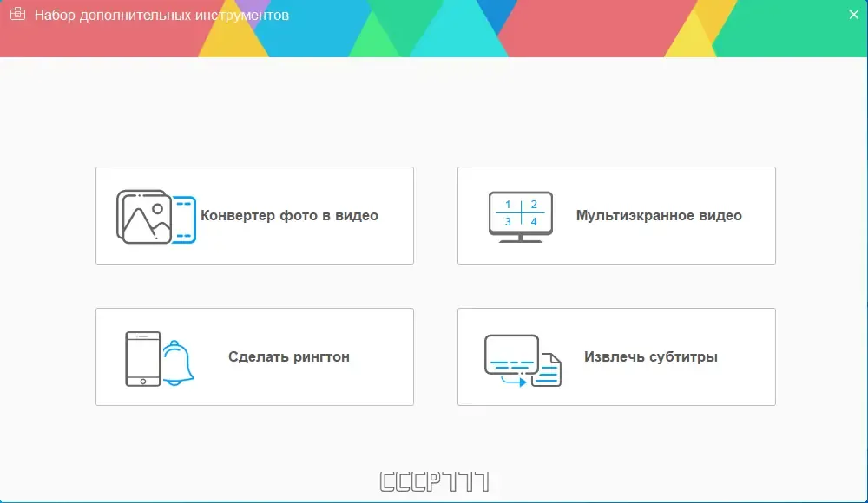Viewport: 868px width, 503px height.
Task: Click the blue film strip beside the photo icon
Action: point(184,219)
